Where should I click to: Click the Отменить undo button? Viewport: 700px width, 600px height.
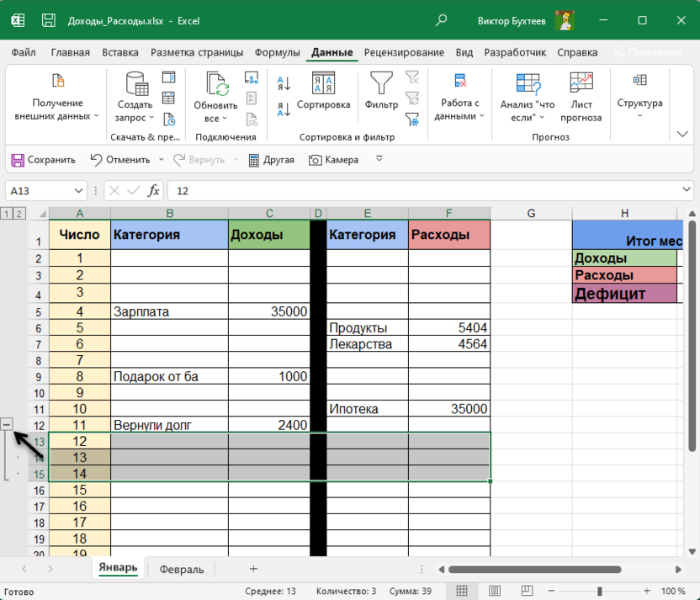tap(119, 159)
